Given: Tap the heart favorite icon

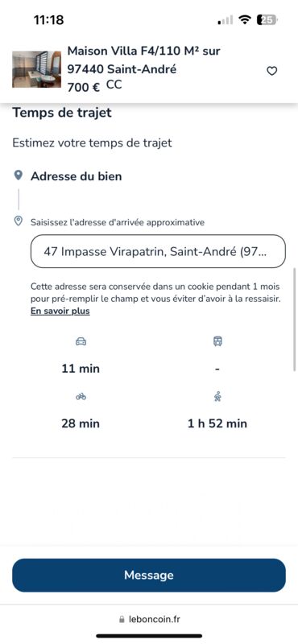Looking at the screenshot, I should click(x=271, y=71).
